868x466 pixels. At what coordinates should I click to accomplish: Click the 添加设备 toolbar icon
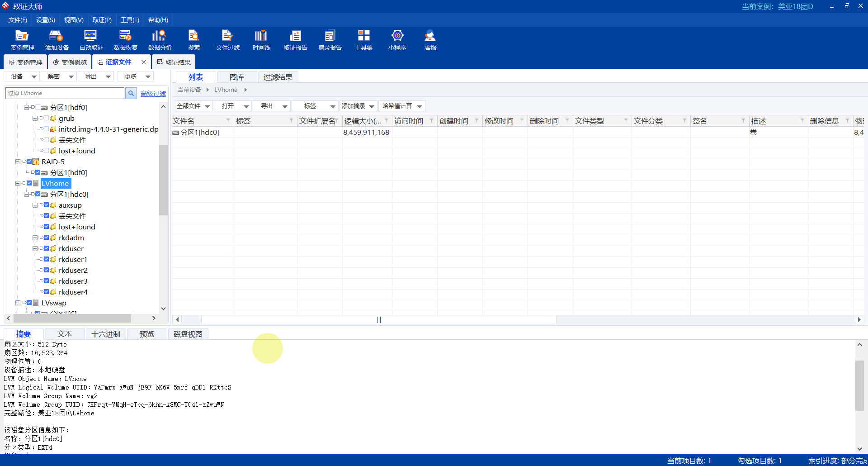coord(57,40)
